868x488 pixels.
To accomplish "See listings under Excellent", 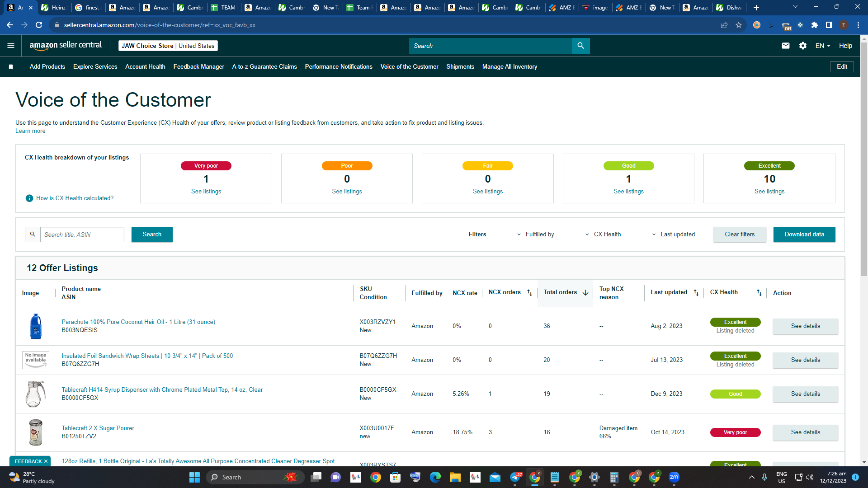I will click(x=769, y=192).
